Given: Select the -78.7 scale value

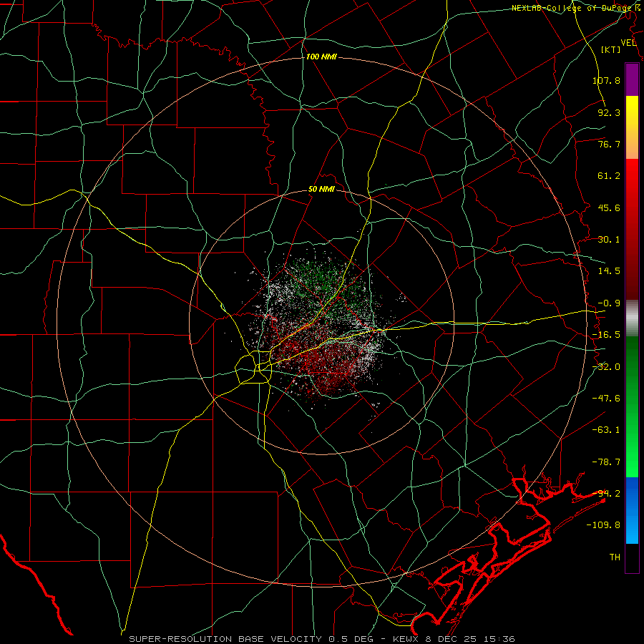Looking at the screenshot, I should pos(606,462).
